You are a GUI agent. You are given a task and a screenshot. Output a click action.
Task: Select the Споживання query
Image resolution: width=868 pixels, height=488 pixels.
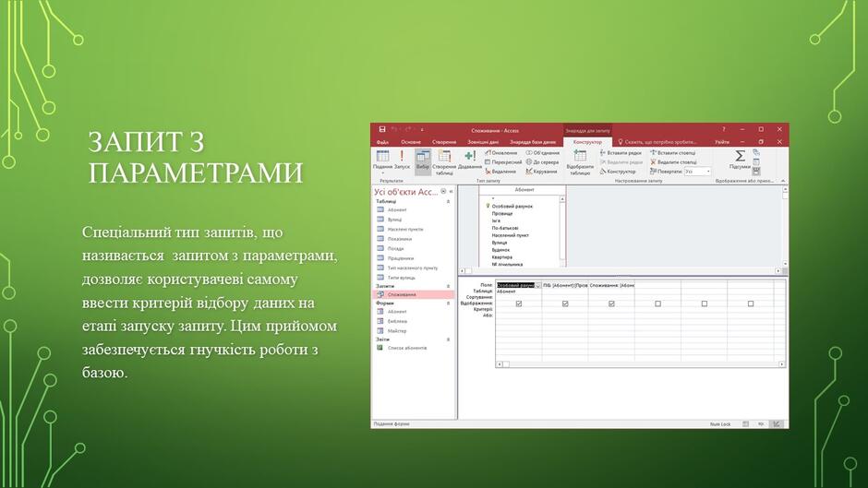(413, 295)
